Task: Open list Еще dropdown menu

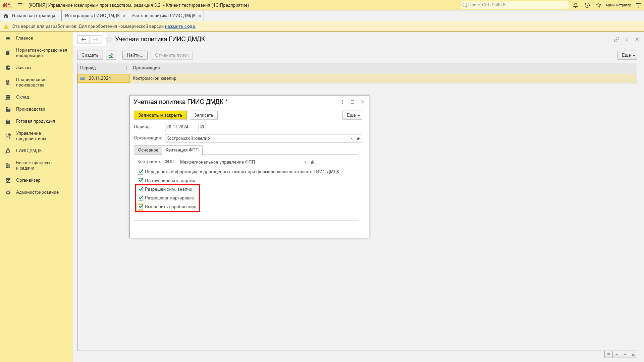Action: [x=627, y=55]
